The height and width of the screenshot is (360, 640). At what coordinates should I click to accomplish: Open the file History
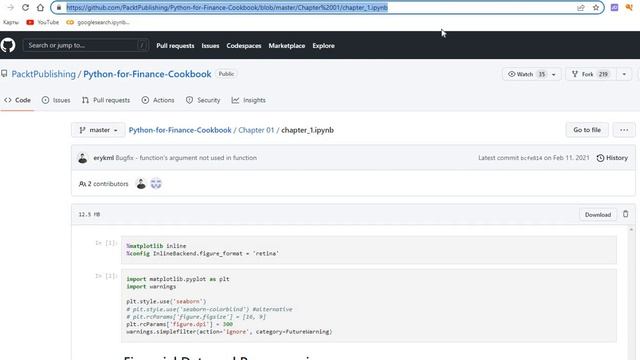pyautogui.click(x=612, y=158)
